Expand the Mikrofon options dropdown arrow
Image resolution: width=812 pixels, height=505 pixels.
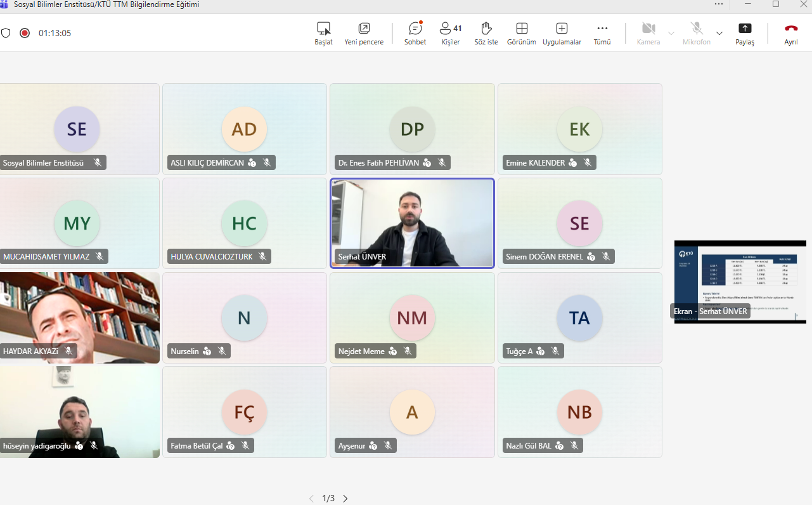[x=719, y=33]
